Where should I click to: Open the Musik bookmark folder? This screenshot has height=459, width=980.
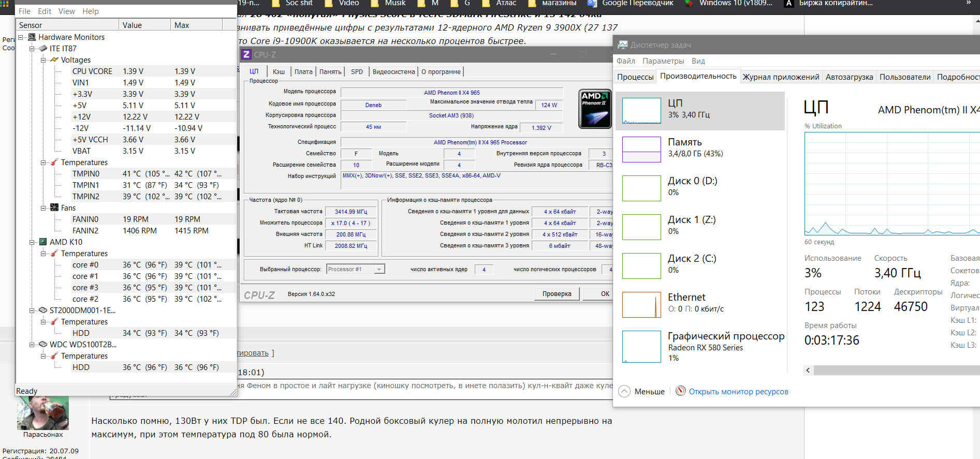click(388, 3)
